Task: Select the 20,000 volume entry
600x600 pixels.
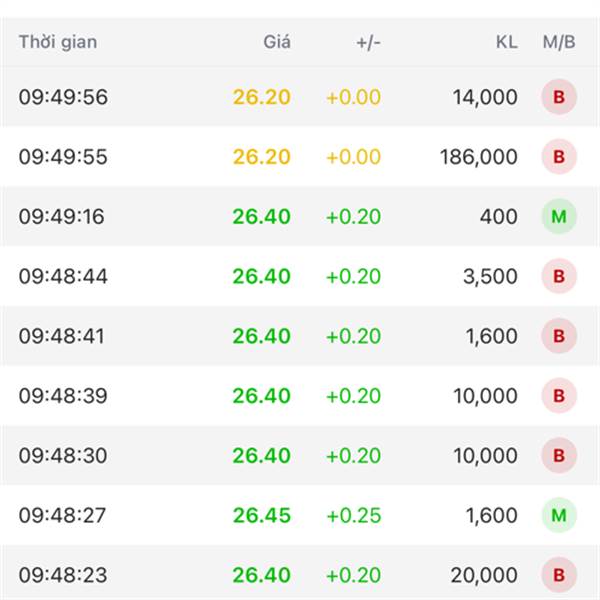Action: point(485,575)
